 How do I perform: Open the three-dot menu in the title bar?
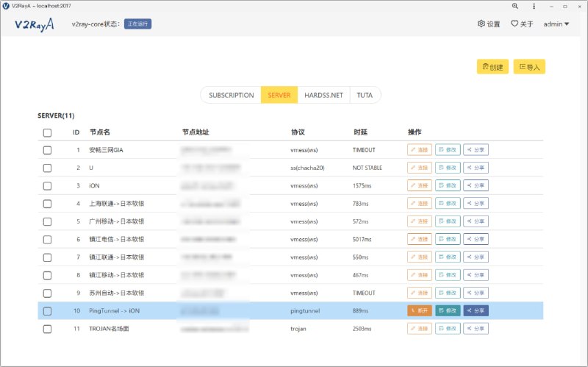[x=534, y=6]
